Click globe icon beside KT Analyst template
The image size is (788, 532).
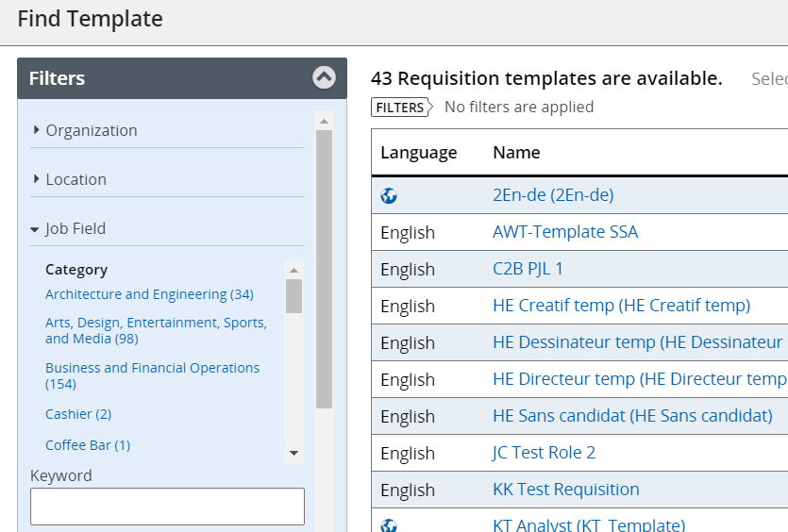coord(389,525)
